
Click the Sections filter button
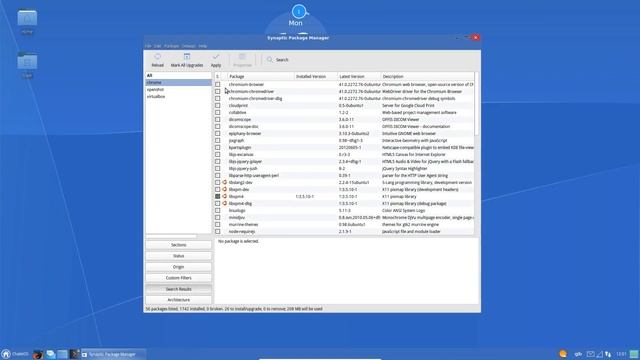click(x=178, y=245)
